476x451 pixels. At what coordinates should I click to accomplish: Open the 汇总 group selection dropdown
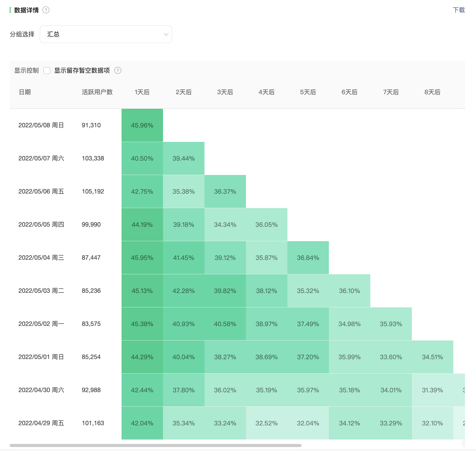click(x=106, y=34)
